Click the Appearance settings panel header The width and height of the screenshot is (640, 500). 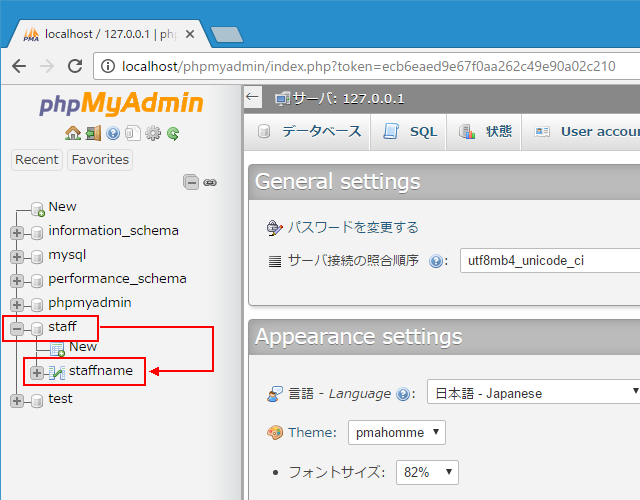(x=444, y=337)
